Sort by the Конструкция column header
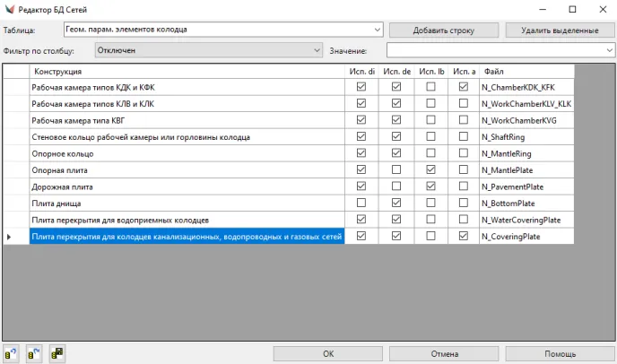Viewport: 617px width, 364px height. click(187, 71)
